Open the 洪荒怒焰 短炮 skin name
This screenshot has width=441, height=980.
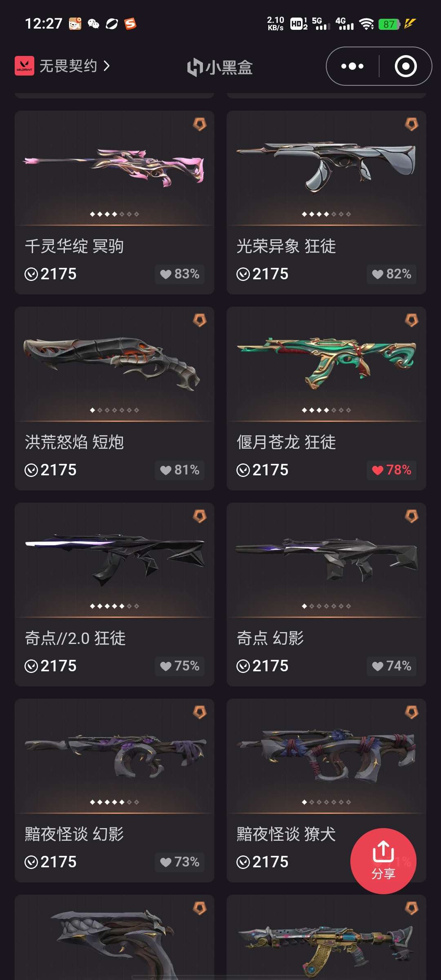[74, 442]
